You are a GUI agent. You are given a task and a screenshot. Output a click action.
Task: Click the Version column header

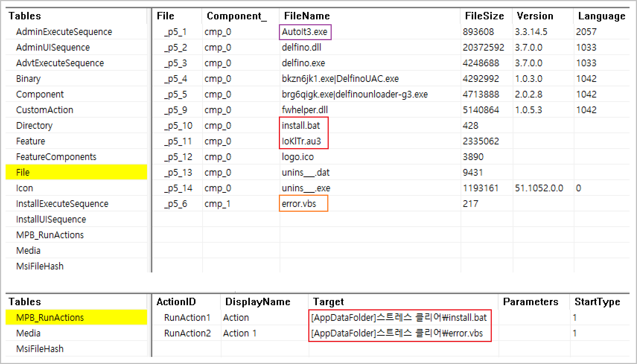tap(535, 16)
